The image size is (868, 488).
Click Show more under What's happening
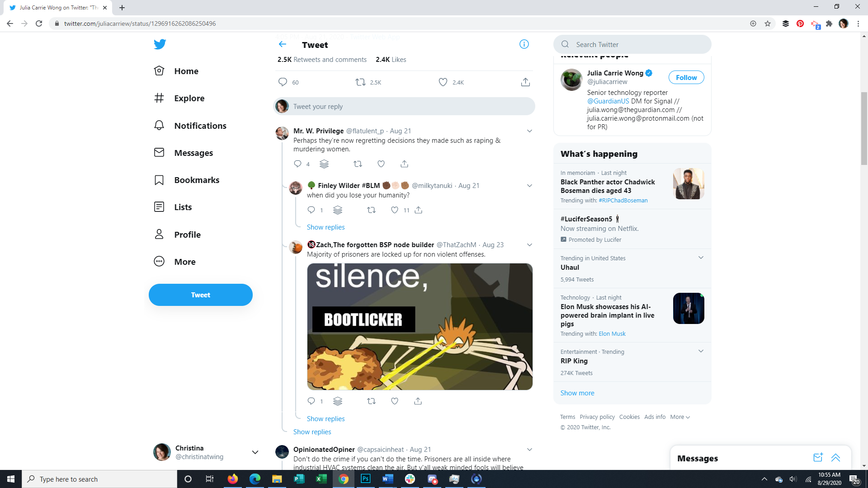tap(577, 393)
